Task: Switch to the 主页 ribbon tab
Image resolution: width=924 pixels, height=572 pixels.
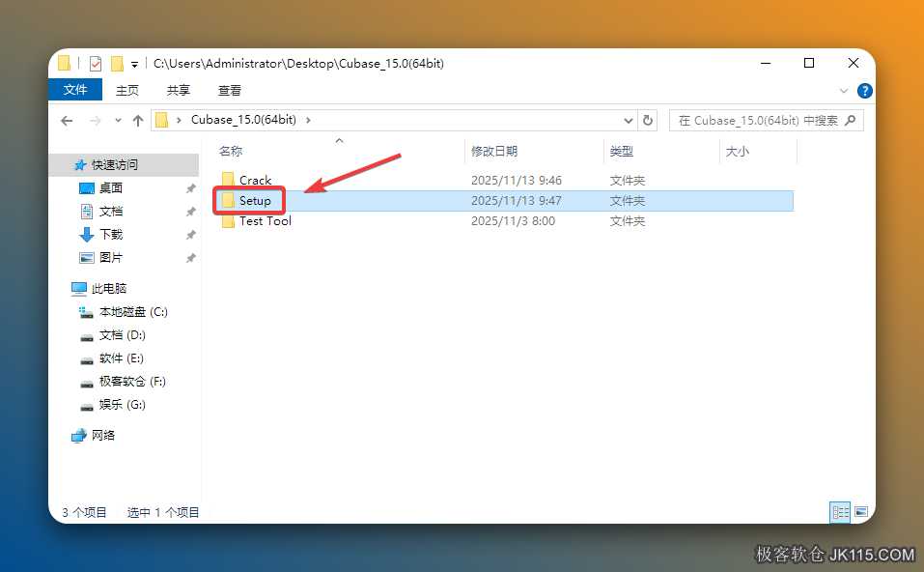Action: pos(126,90)
